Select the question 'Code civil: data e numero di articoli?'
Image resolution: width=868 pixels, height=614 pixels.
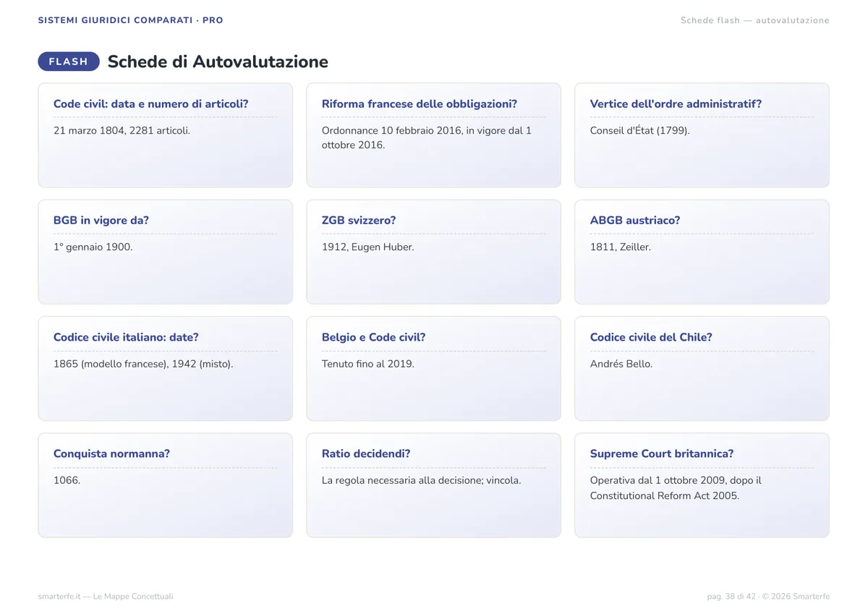tap(151, 104)
